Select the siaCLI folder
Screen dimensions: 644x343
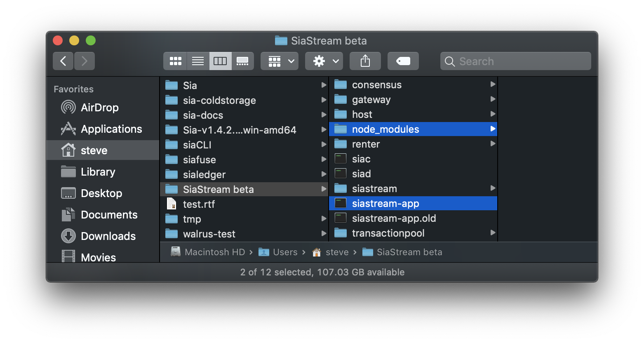pyautogui.click(x=244, y=145)
